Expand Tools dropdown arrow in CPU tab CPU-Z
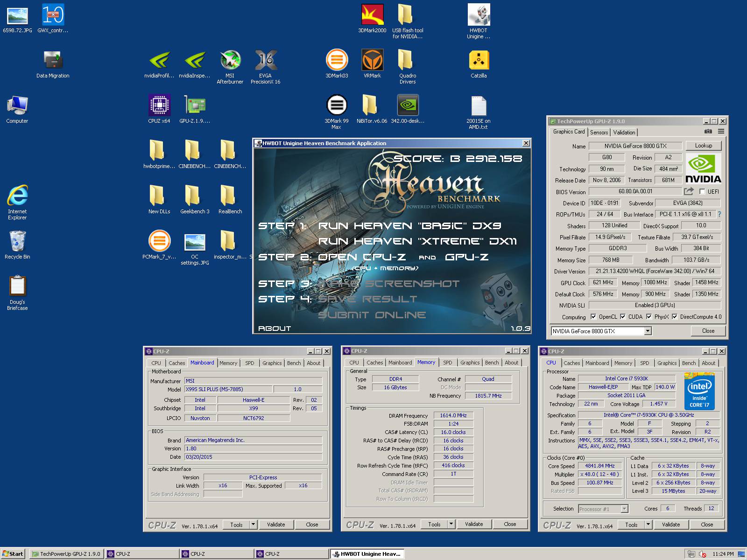 [x=648, y=525]
